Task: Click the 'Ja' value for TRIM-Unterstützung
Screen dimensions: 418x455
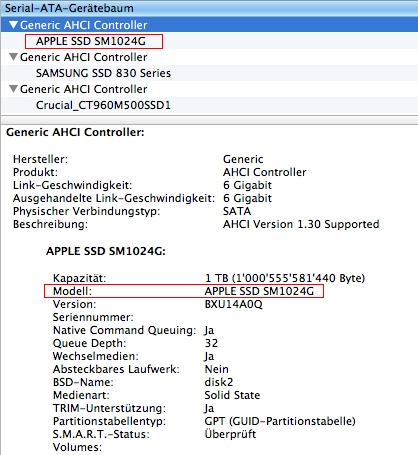Action: 209,408
